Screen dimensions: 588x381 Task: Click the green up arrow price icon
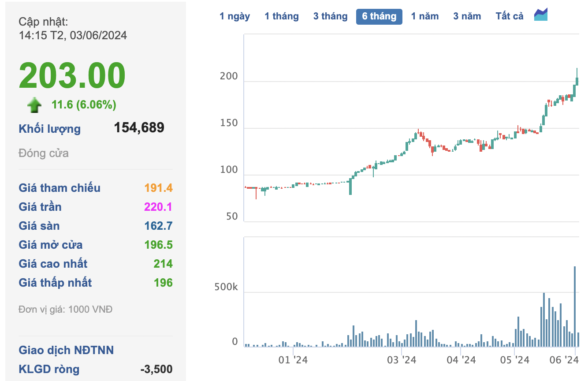click(34, 105)
